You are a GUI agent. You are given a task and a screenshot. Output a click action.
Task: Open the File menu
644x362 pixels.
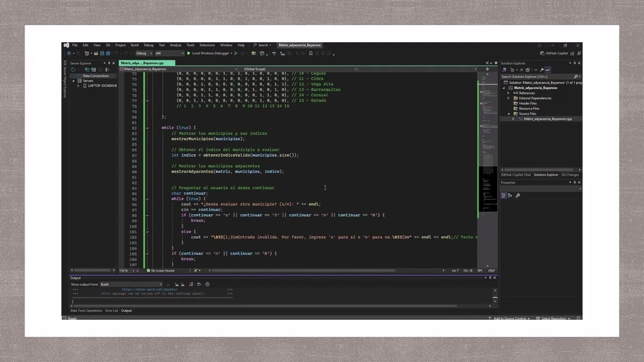pyautogui.click(x=75, y=45)
